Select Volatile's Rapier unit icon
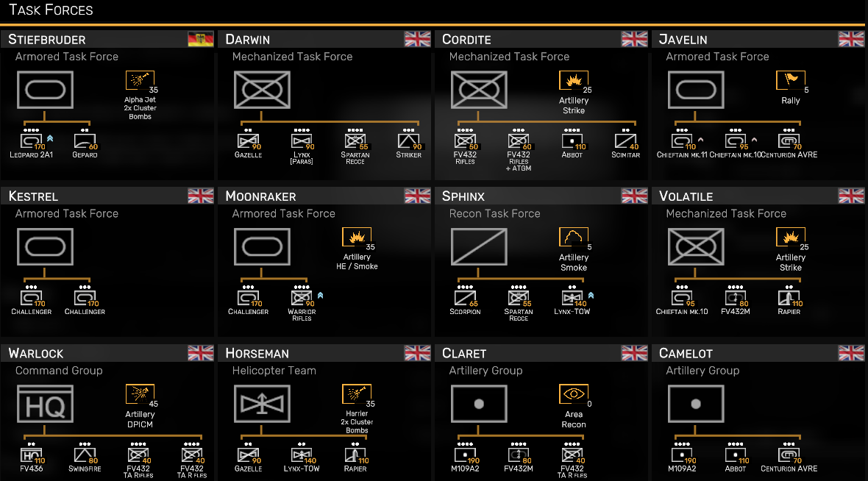Image resolution: width=868 pixels, height=481 pixels. tap(789, 298)
